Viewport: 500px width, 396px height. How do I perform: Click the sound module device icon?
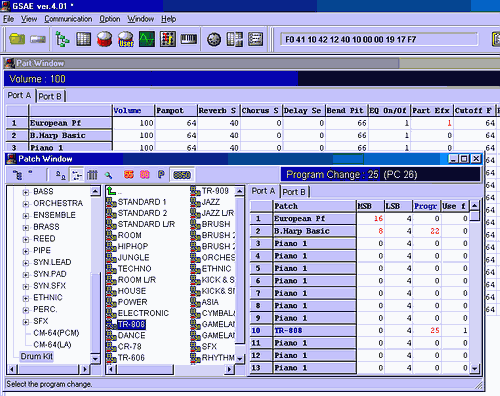38,39
